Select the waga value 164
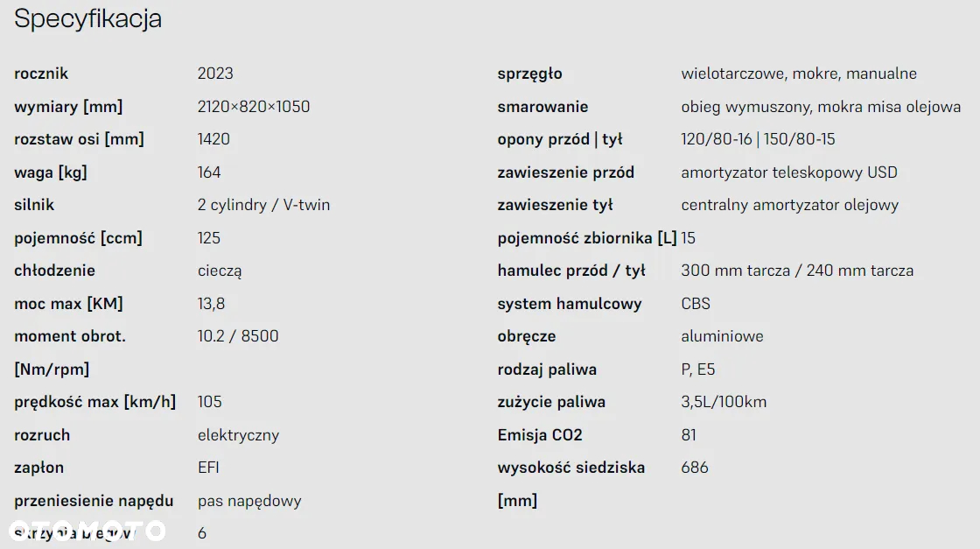980x549 pixels. pos(209,172)
